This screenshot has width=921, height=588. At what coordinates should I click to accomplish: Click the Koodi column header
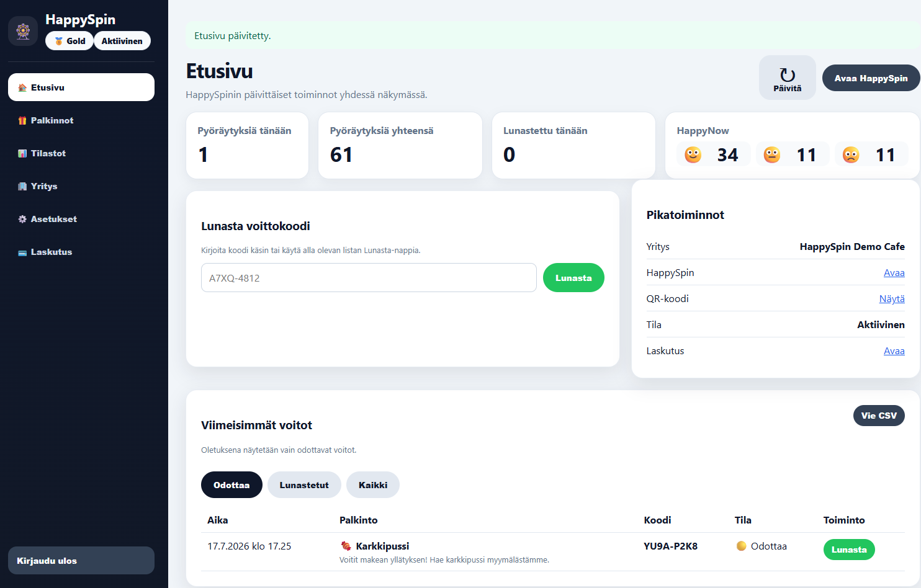(x=657, y=520)
